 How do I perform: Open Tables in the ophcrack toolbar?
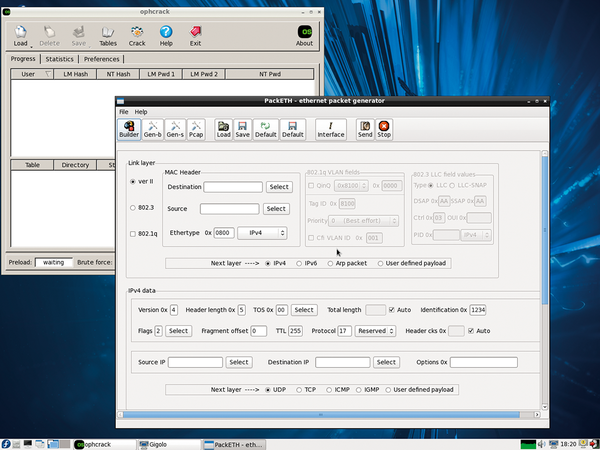pos(107,38)
